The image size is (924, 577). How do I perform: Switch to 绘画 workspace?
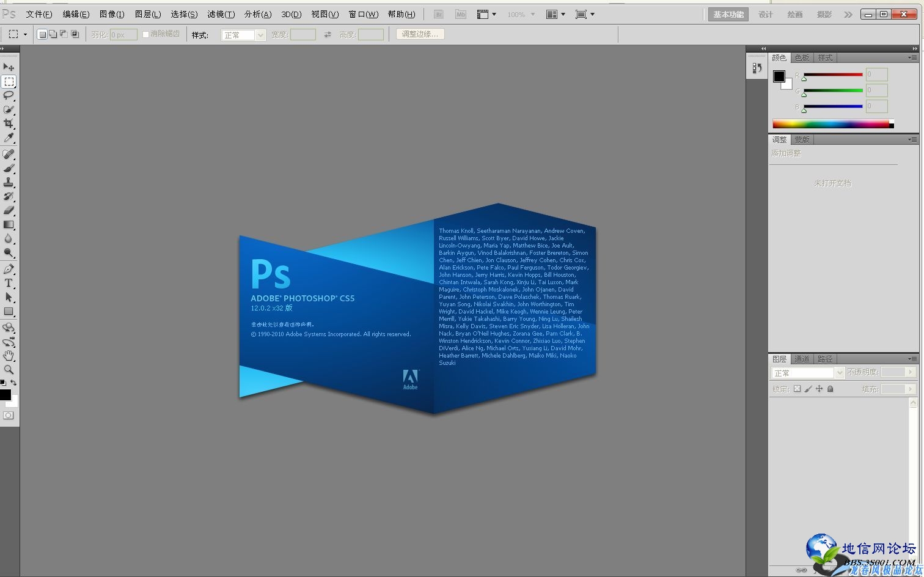[x=795, y=14]
